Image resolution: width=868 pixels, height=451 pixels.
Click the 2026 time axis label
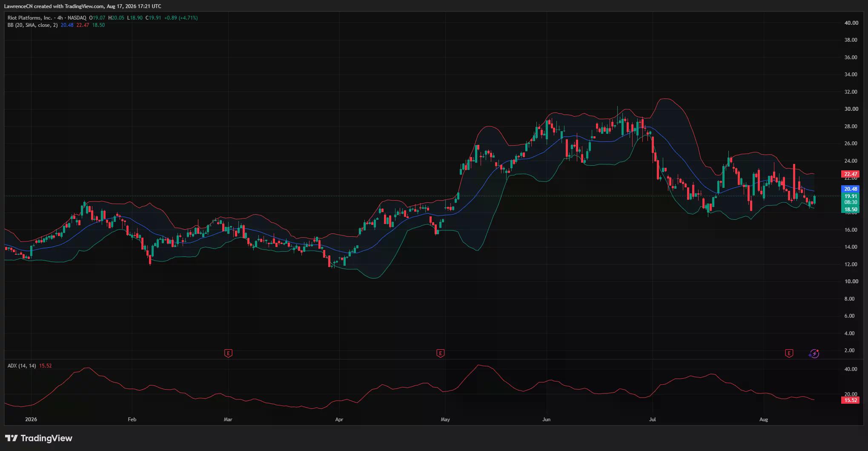tap(31, 419)
